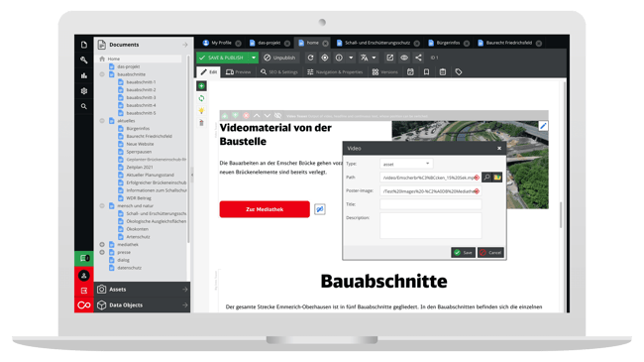This screenshot has height=362, width=644.
Task: Toggle the eye preview icon in toolbar
Action: coord(404,58)
